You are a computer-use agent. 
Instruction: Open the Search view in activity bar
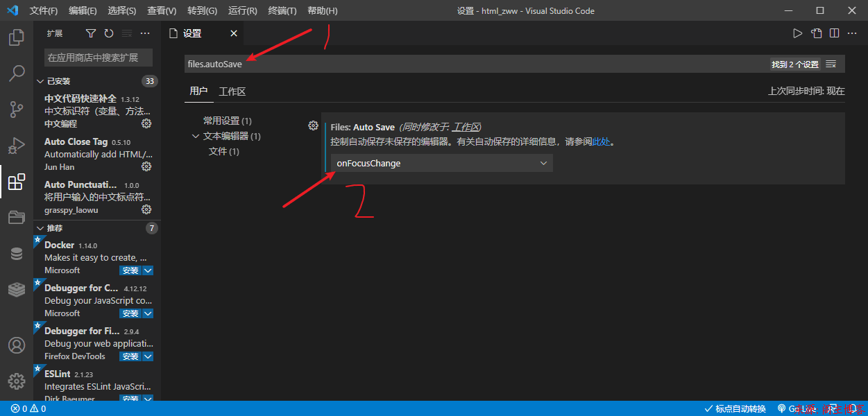point(17,73)
